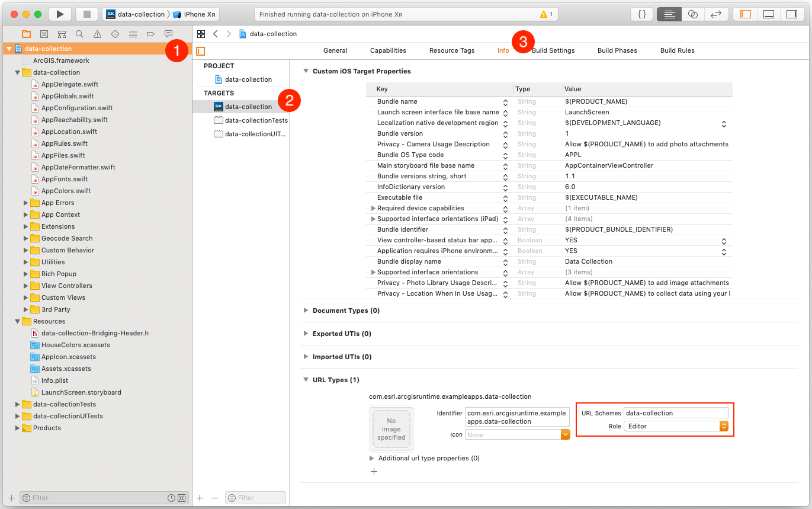Open the YES value dropdown for status bar

(x=724, y=241)
